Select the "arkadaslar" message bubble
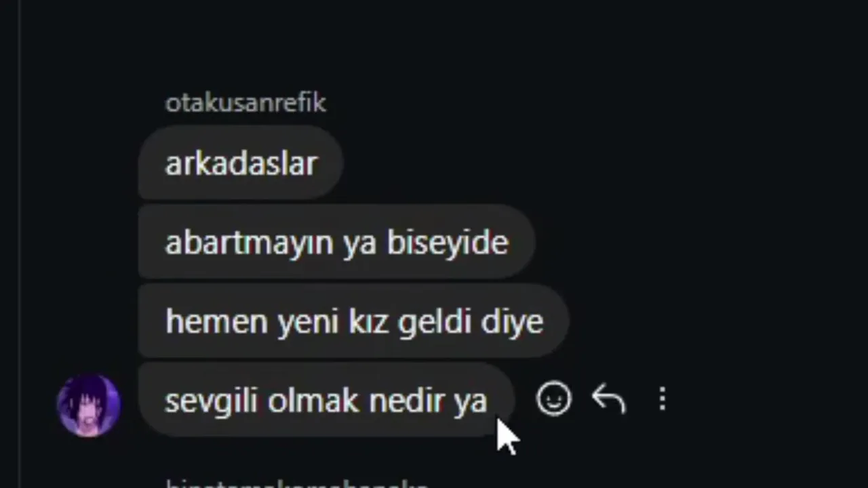 click(240, 163)
